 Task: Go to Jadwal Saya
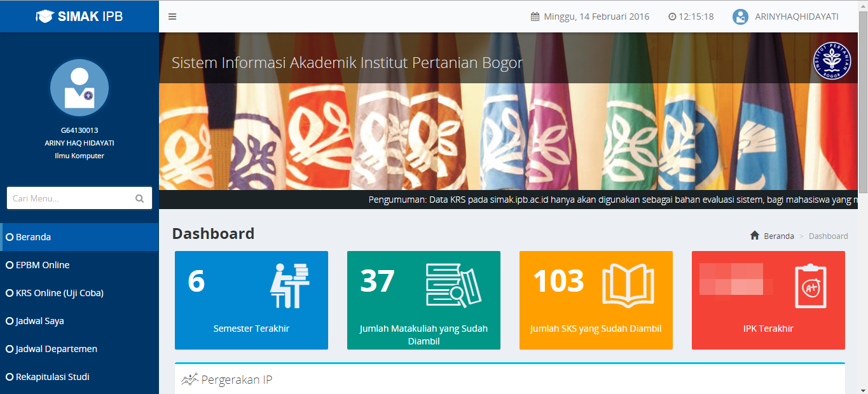tap(39, 321)
